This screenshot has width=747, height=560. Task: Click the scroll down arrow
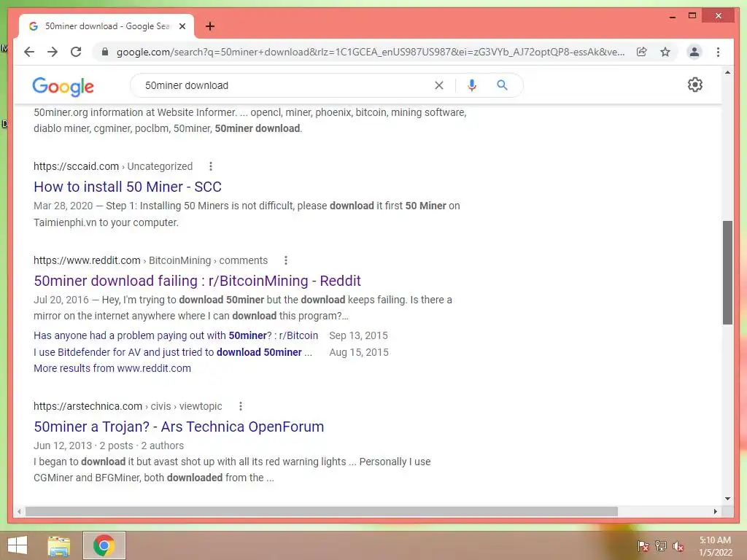pos(727,499)
